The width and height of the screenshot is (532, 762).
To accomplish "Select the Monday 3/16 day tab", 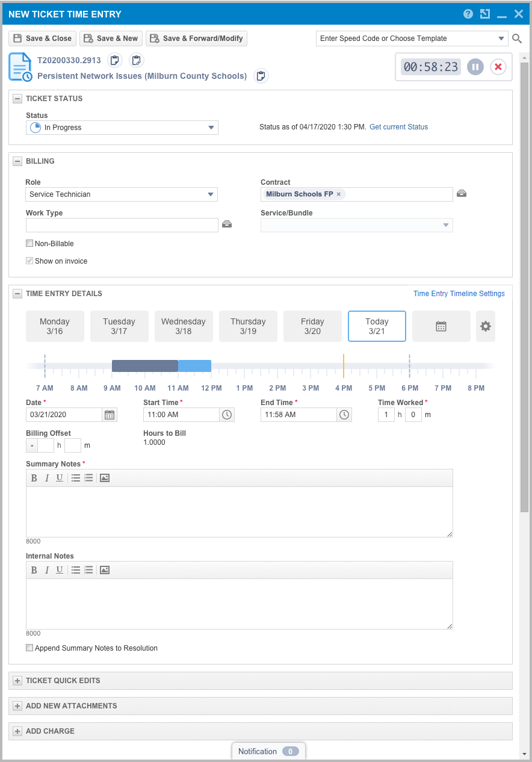I will 55,326.
